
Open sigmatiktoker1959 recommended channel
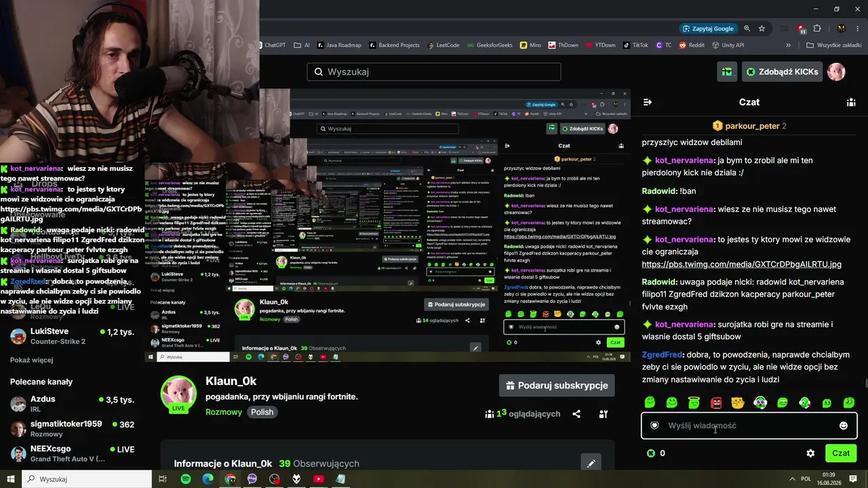point(72,428)
